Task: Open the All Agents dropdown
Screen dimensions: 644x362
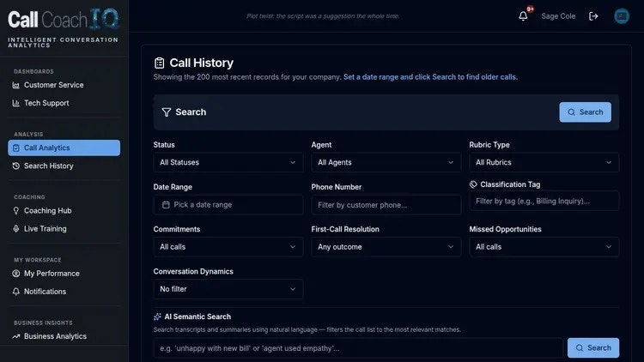Action: tap(386, 162)
